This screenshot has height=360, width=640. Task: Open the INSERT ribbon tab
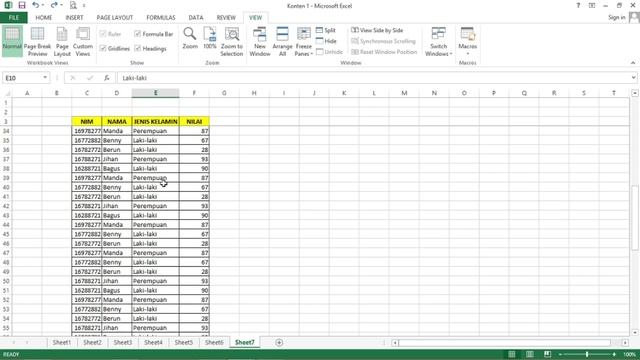pos(74,18)
